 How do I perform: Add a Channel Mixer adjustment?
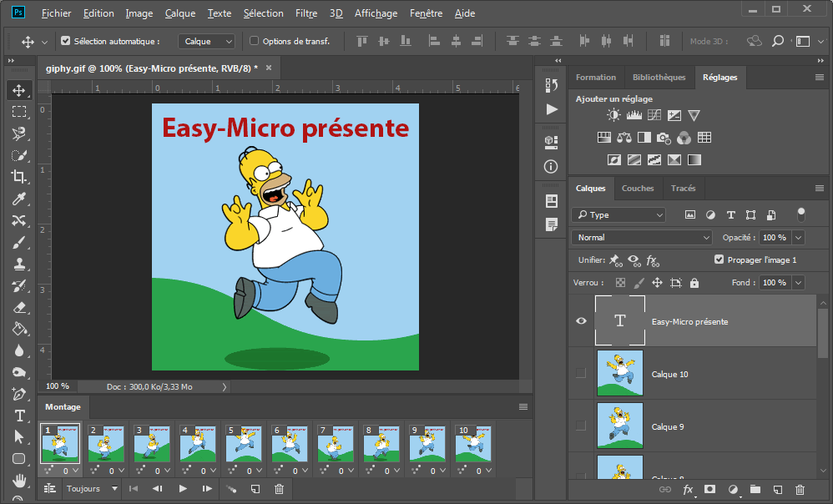pos(684,138)
